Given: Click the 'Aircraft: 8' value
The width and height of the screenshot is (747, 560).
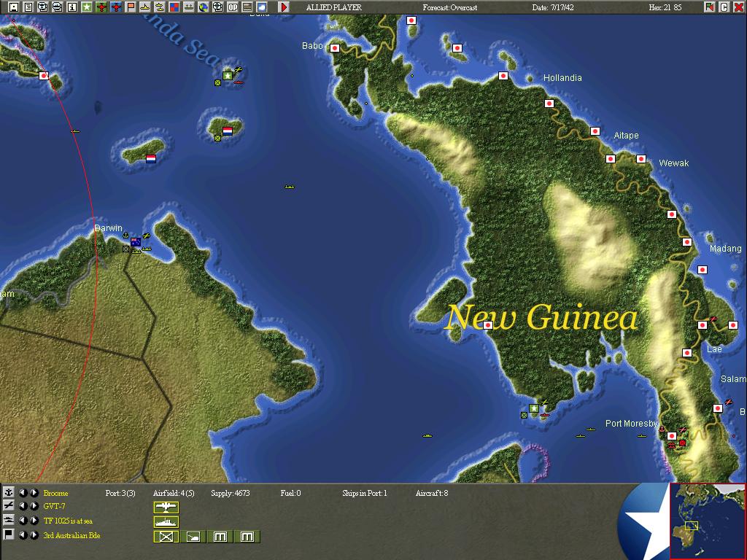Looking at the screenshot, I should [432, 493].
